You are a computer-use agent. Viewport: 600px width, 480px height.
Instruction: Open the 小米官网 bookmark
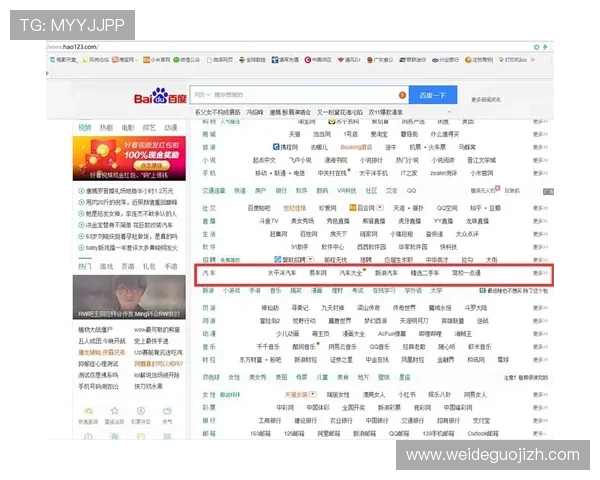(157, 60)
